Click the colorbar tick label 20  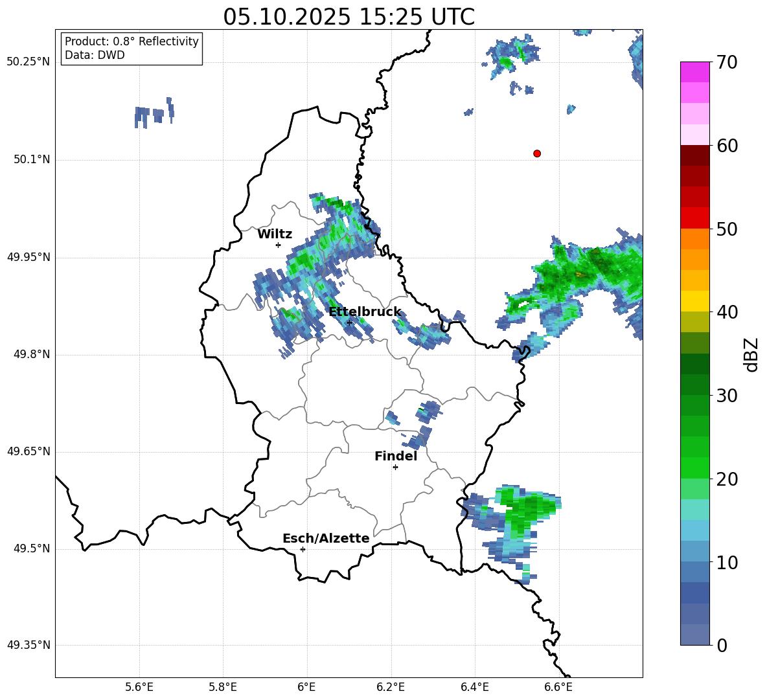point(727,479)
